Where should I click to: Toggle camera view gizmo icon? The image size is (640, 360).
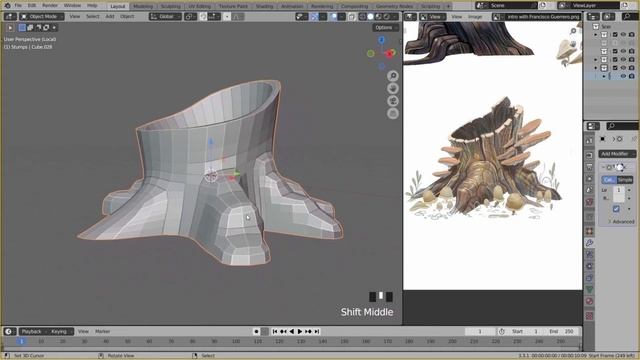coord(393,101)
